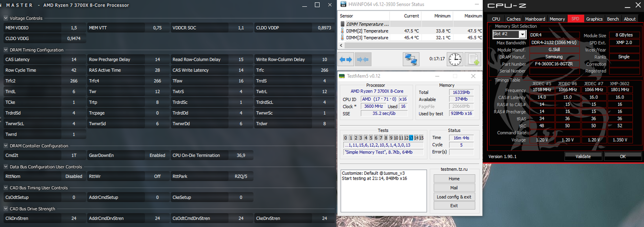644x227 pixels.
Task: Open the Graphics tab in CPU-Z
Action: [594, 19]
